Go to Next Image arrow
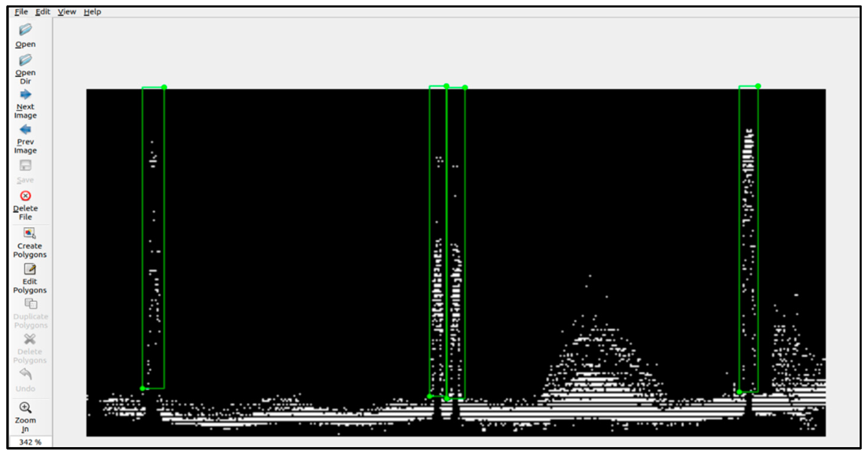Screen dimensions: 868x454 (x=25, y=94)
